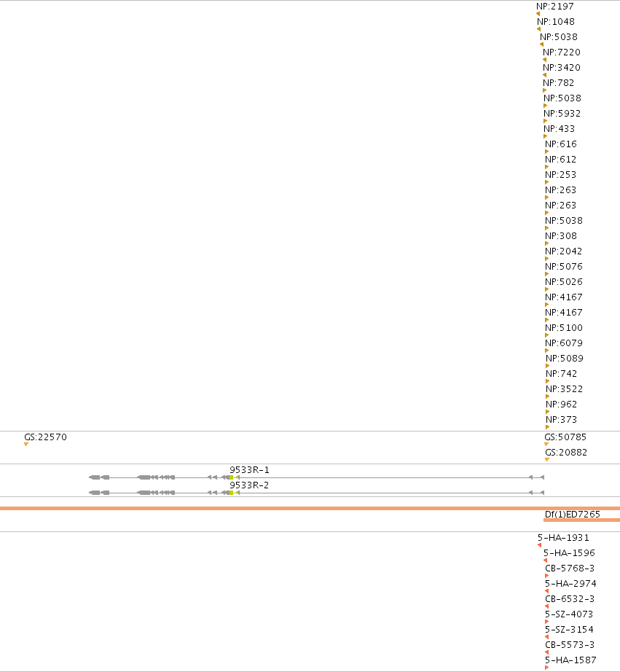The height and width of the screenshot is (672, 620).
Task: Click the NP:253 insertion label
Action: click(561, 175)
